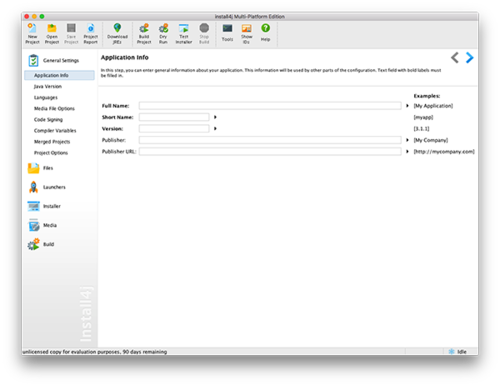Open the variable arrow beside Full Name
The height and width of the screenshot is (386, 500).
click(407, 106)
